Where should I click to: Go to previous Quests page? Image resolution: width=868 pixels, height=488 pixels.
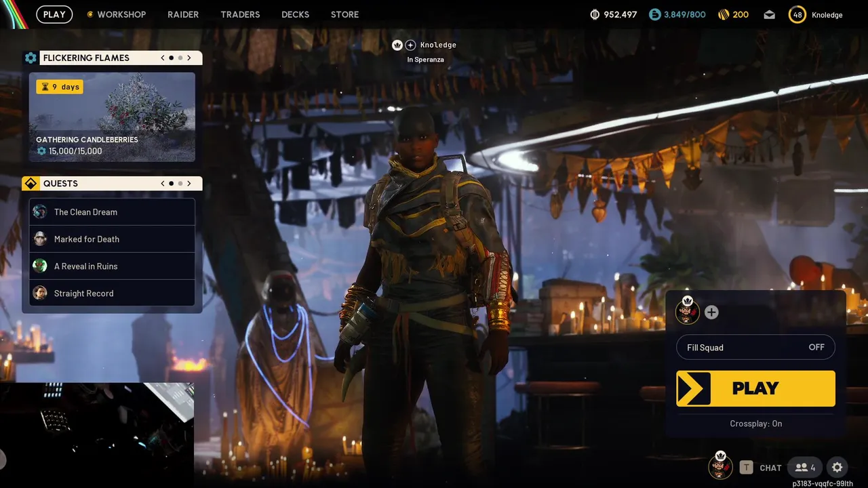coord(163,184)
